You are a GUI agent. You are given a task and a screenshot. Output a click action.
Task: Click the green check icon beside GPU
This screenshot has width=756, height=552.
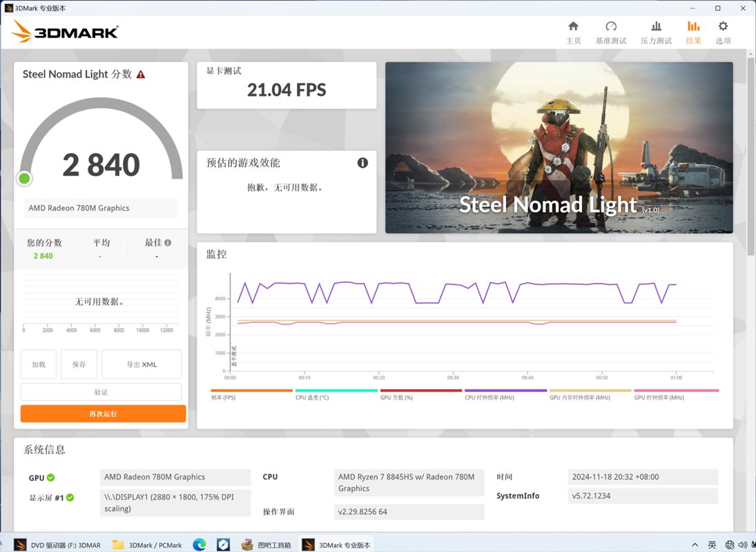[x=50, y=477]
